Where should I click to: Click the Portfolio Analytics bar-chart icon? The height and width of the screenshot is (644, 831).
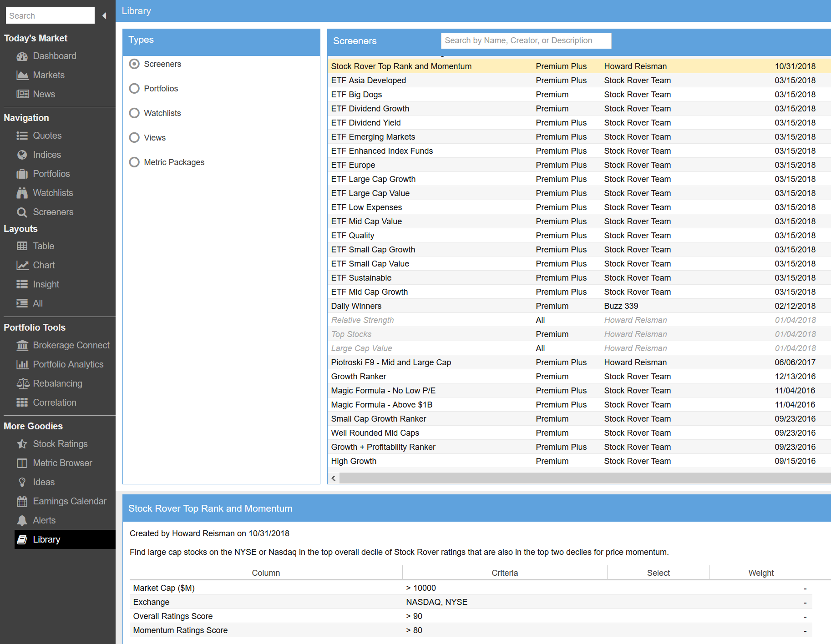pos(22,365)
